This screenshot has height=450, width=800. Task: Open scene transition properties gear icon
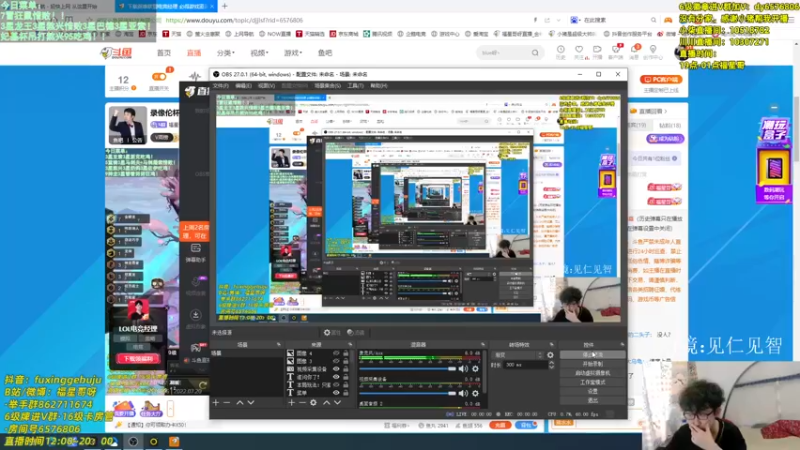coord(550,355)
